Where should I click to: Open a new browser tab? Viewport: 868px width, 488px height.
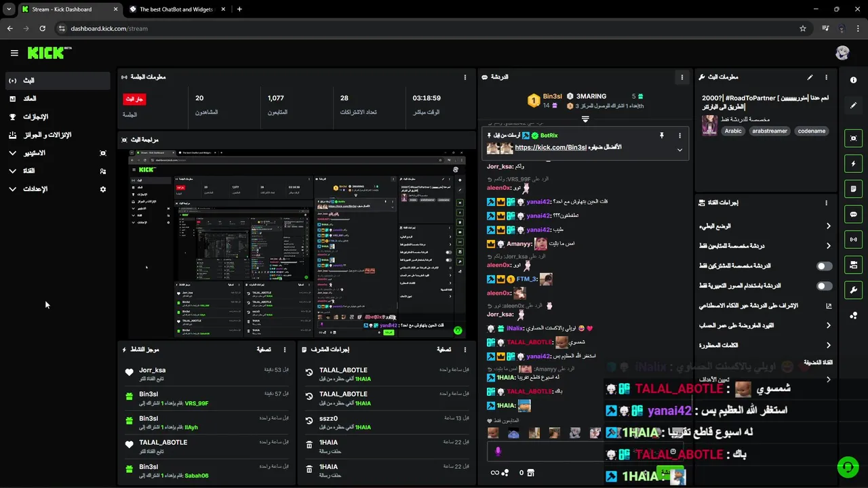pyautogui.click(x=239, y=9)
